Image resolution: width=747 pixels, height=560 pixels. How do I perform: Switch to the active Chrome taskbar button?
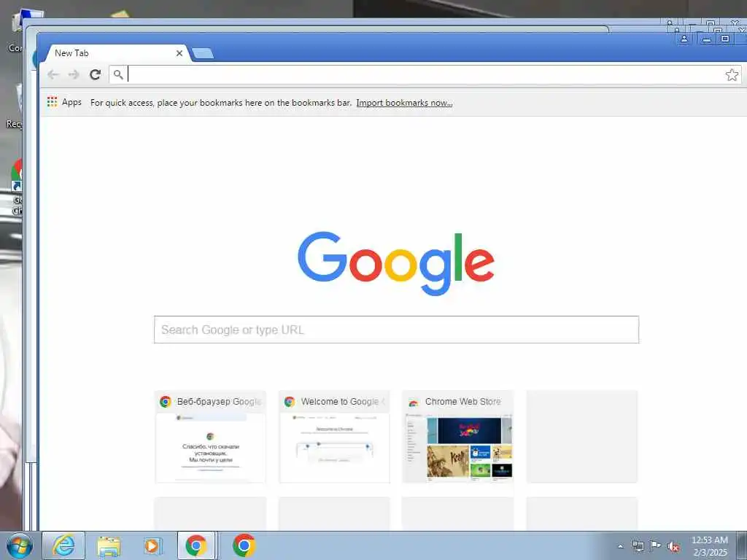tap(196, 545)
